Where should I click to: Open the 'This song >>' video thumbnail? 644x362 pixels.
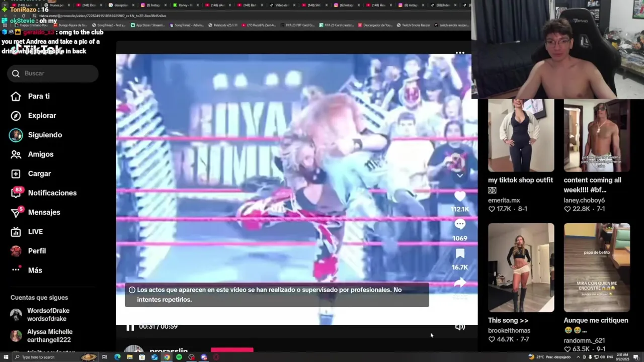pos(521,267)
